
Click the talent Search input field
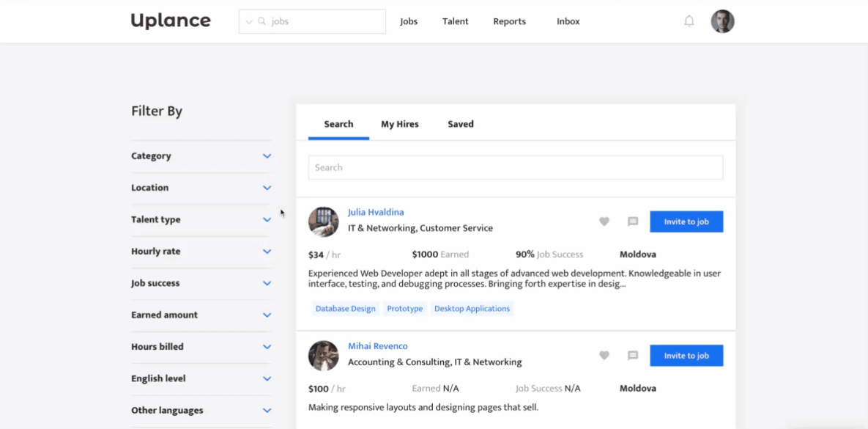(x=515, y=167)
